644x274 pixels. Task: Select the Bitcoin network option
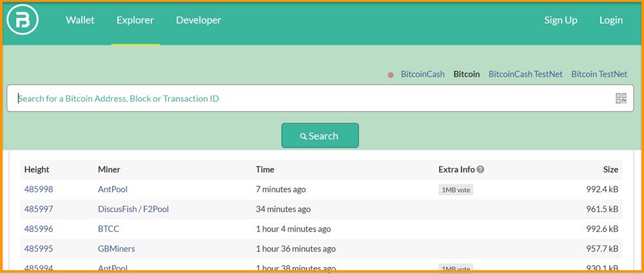466,75
